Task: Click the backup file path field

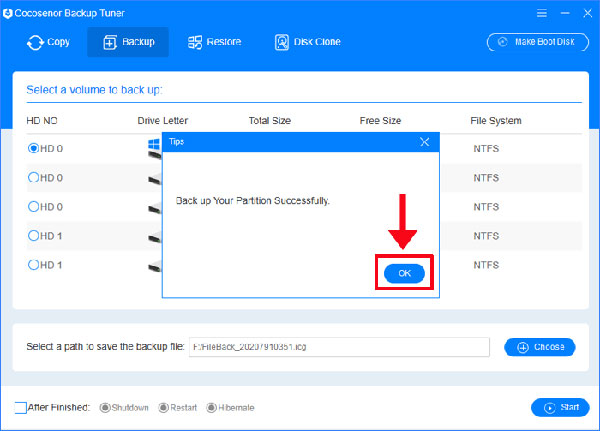Action: pyautogui.click(x=339, y=347)
